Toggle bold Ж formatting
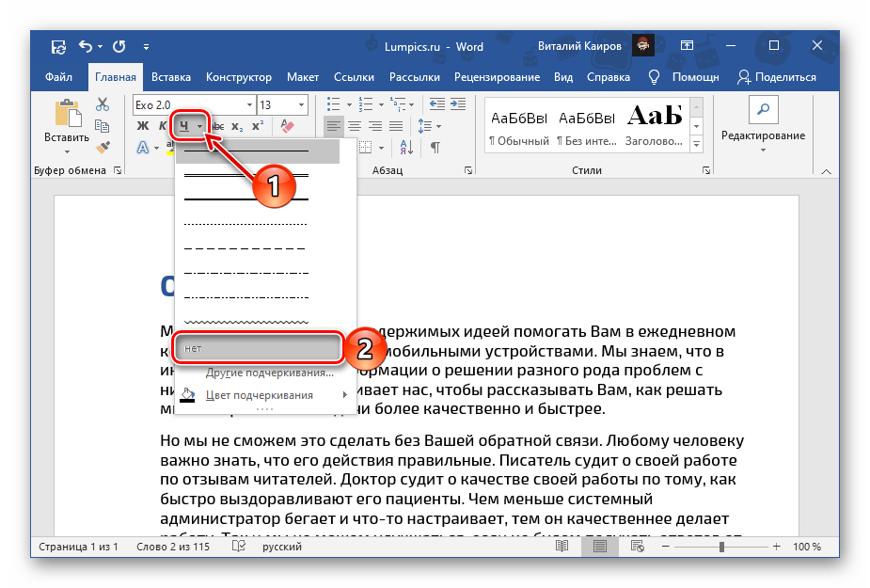Screen dimensions: 870x588 click(x=143, y=126)
